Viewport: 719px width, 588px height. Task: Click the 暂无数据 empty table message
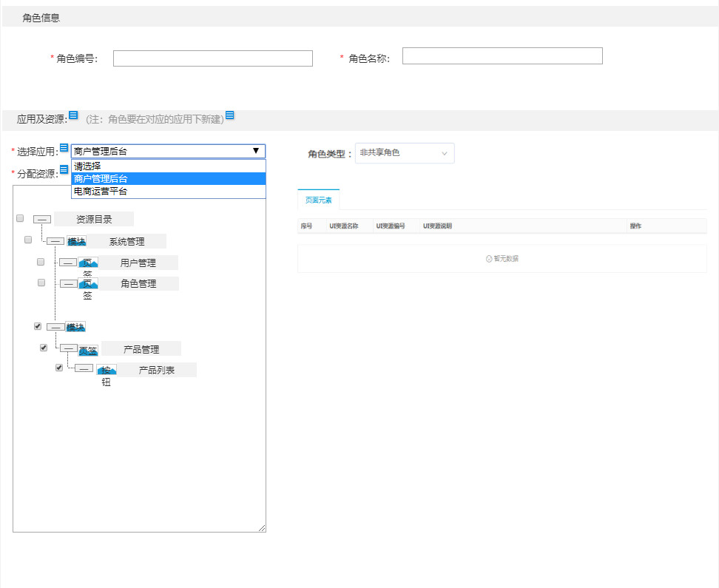point(502,259)
